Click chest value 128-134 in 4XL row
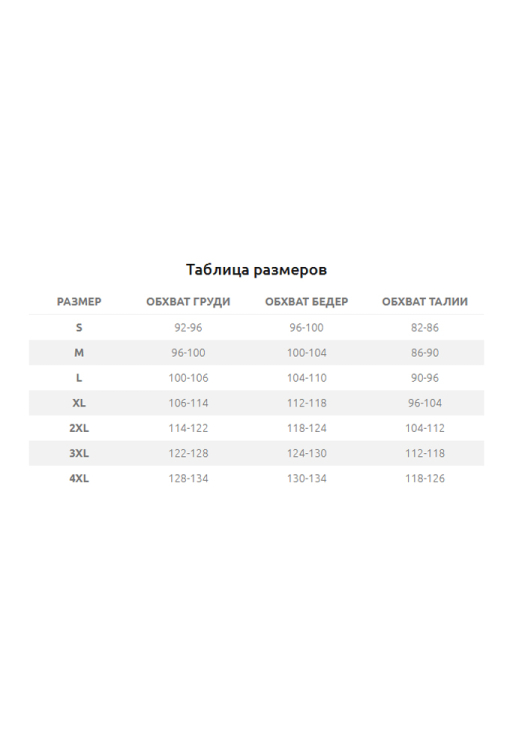This screenshot has width=510, height=750. (x=188, y=478)
